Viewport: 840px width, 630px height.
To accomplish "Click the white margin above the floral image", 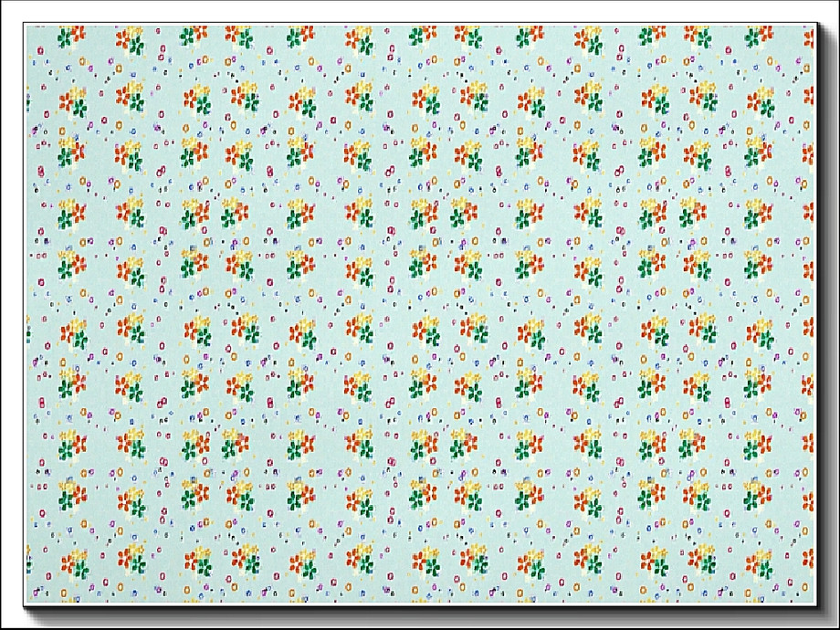I will click(419, 11).
